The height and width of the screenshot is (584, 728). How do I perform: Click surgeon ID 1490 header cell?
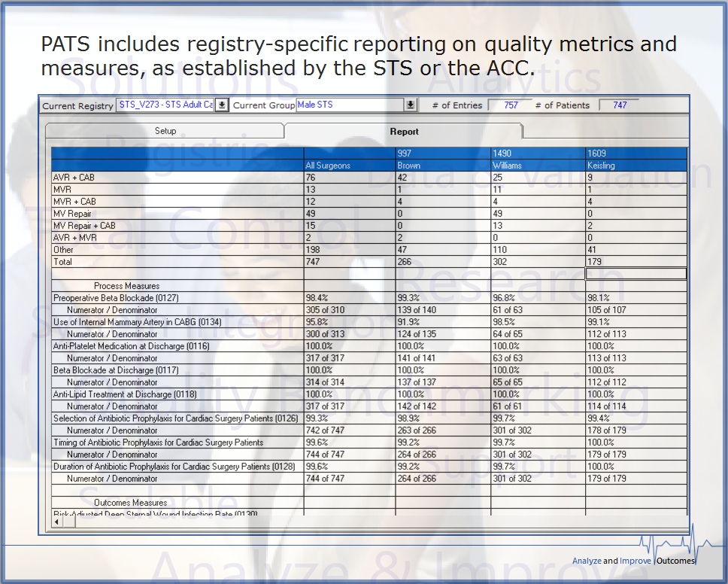(538, 154)
